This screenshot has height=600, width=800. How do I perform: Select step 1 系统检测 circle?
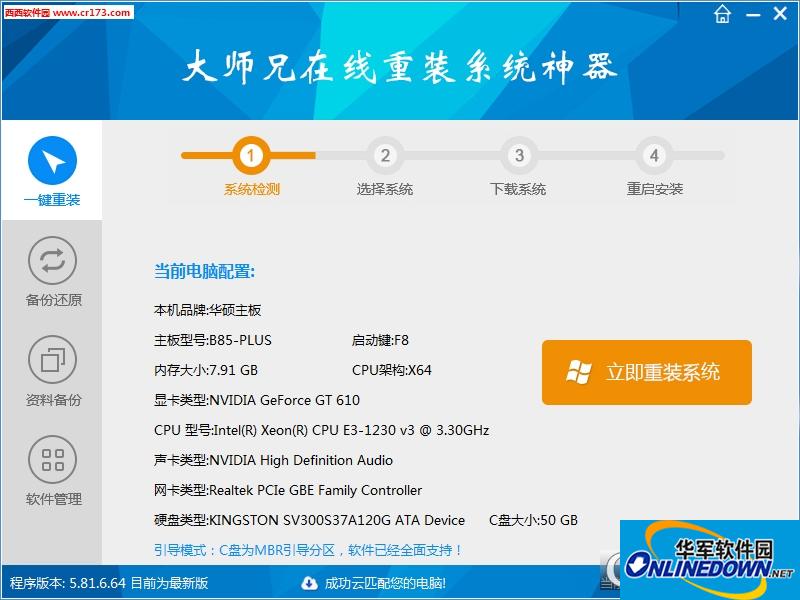251,155
